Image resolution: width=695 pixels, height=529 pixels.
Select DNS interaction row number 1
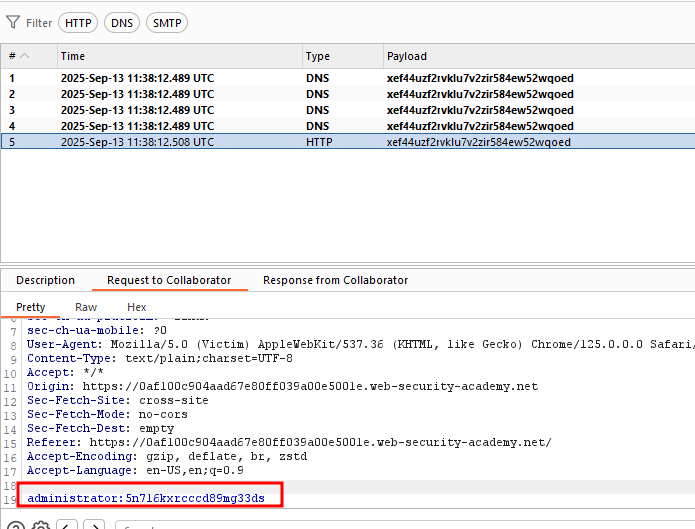coord(348,78)
